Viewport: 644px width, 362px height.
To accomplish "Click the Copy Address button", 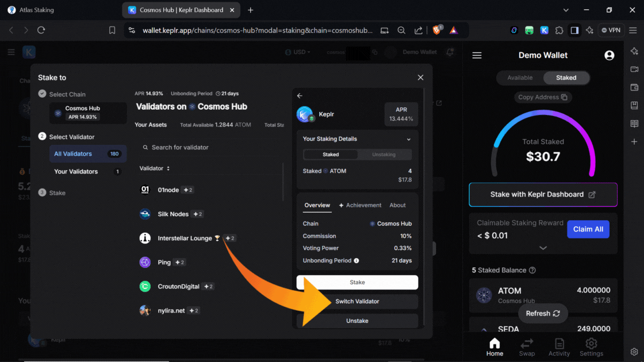I will 543,97.
